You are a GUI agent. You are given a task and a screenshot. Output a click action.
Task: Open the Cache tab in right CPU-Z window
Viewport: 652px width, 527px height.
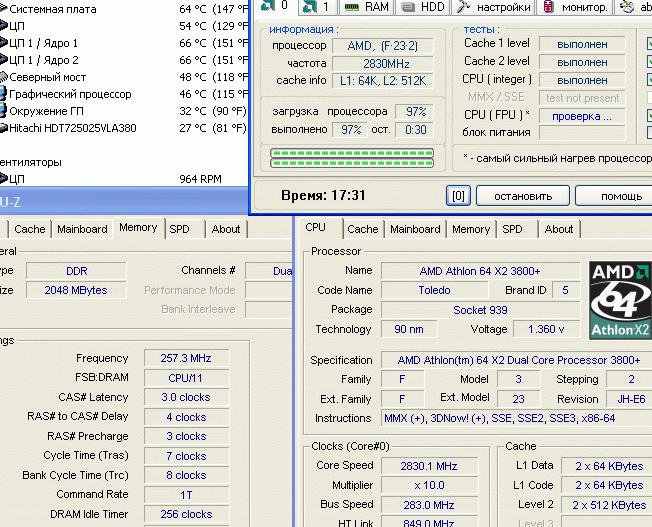click(x=362, y=229)
